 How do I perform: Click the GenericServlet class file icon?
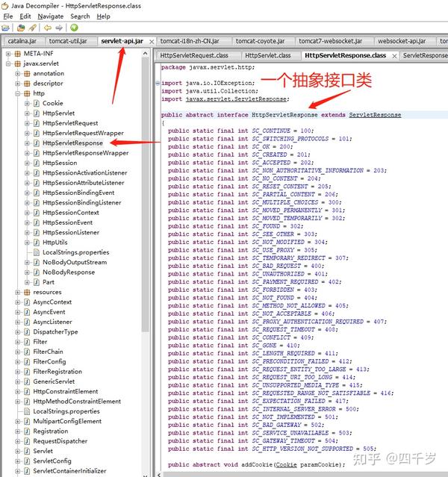click(x=27, y=381)
